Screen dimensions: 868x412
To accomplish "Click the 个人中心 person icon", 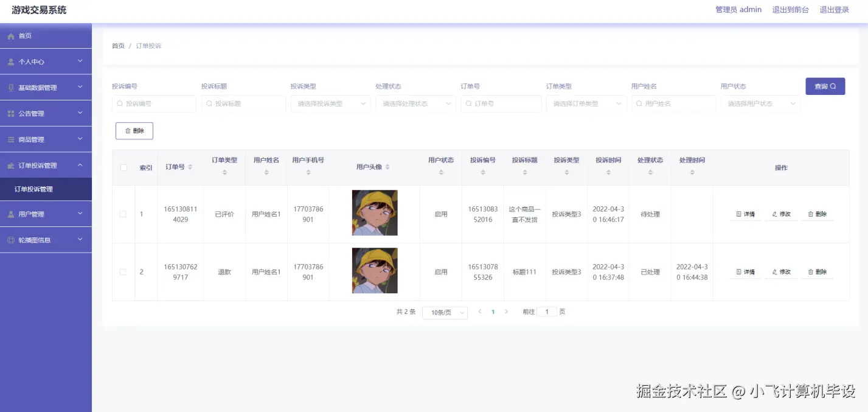I will [x=11, y=61].
